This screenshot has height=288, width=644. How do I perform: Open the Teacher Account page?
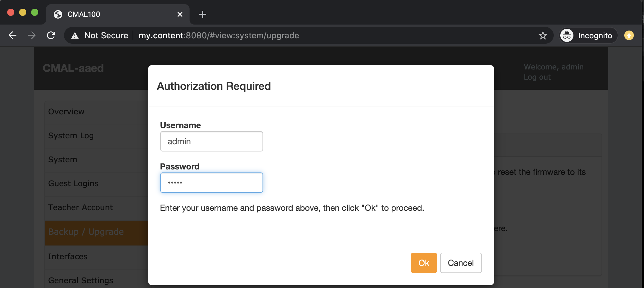[x=81, y=207]
